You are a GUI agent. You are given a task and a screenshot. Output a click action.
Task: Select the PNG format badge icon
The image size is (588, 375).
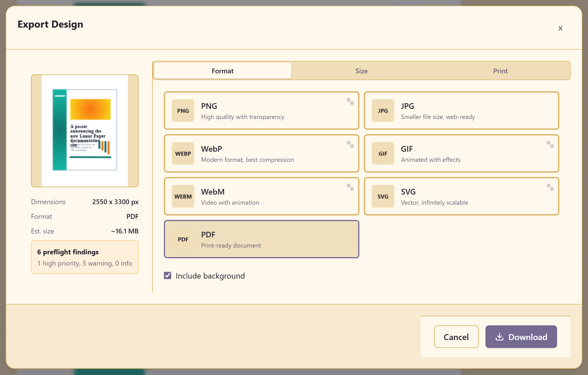(183, 111)
